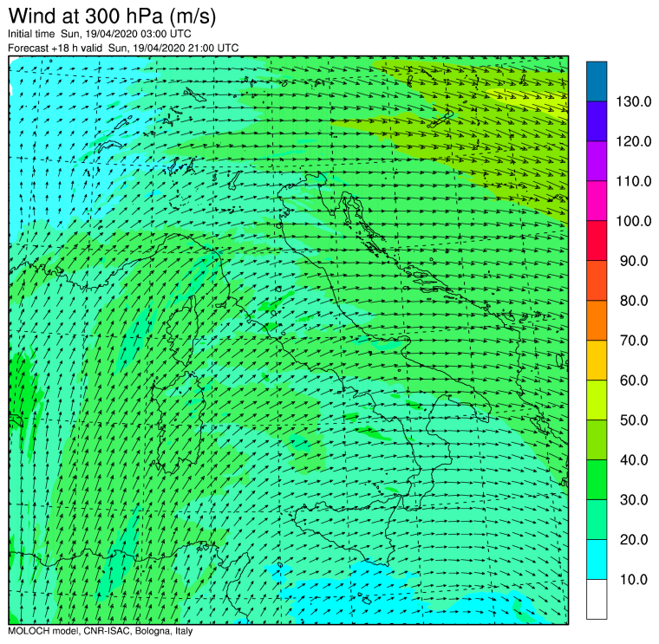Click the 'Forecast +18 h valid' line

point(123,48)
